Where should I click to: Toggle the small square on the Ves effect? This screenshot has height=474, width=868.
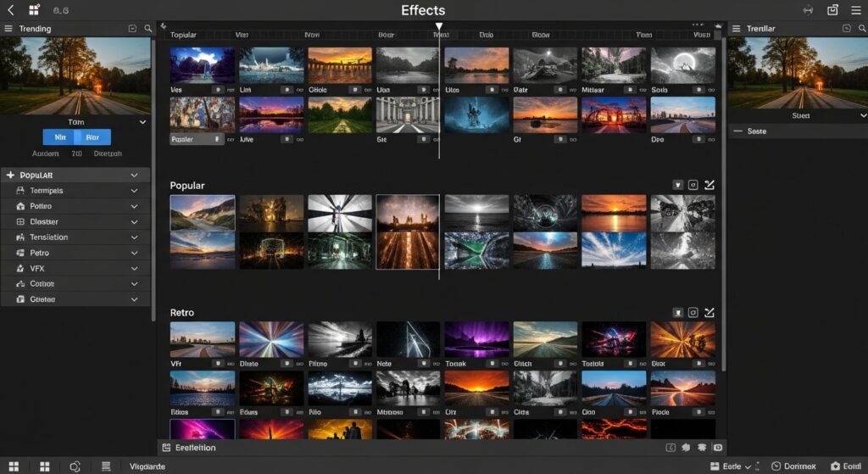(218, 89)
